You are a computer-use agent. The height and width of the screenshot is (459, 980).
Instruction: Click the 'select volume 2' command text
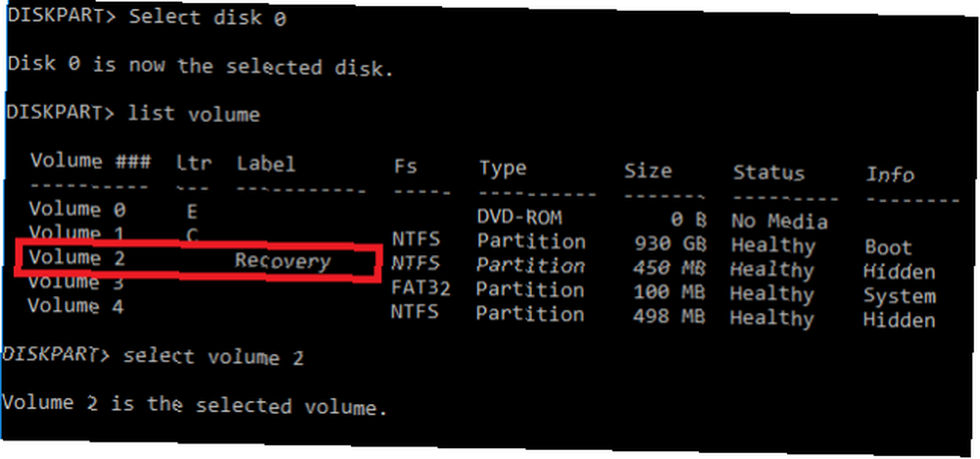(x=213, y=357)
